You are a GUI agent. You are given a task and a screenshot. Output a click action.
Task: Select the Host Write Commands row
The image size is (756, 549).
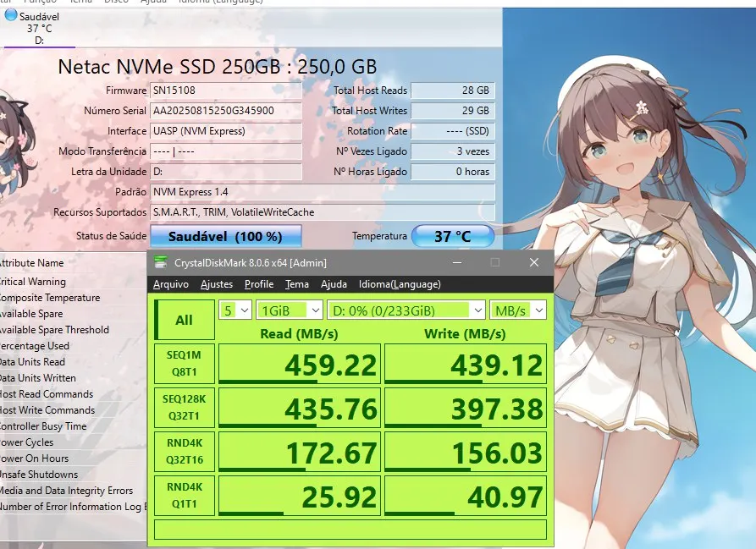click(x=74, y=409)
